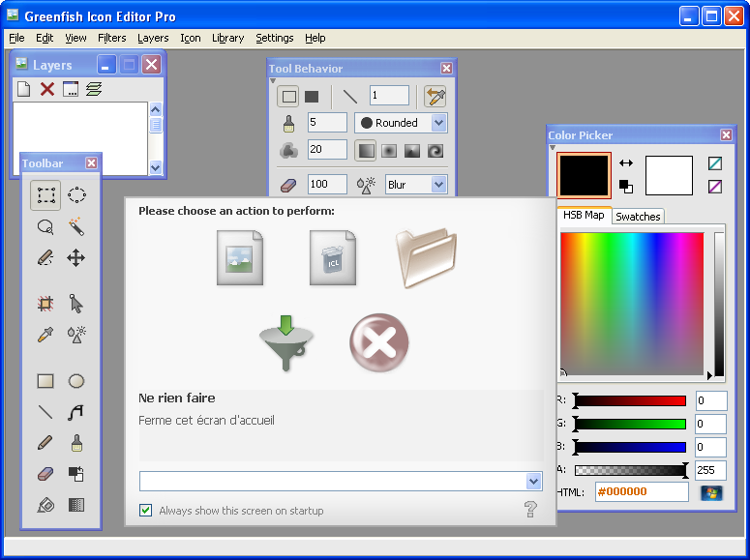Toggle eyedropper sample option in Tool Behavior

click(x=435, y=96)
